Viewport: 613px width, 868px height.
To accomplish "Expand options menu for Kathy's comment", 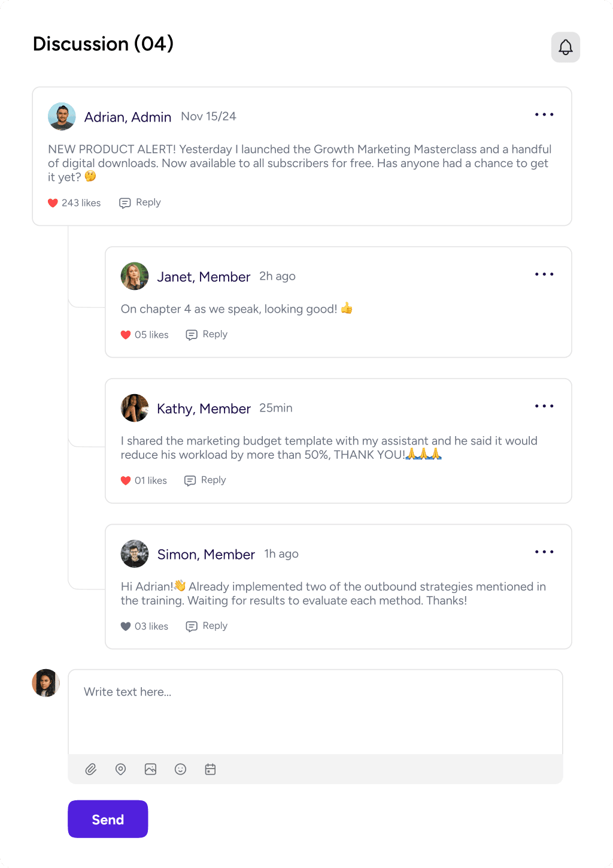I will tap(544, 406).
